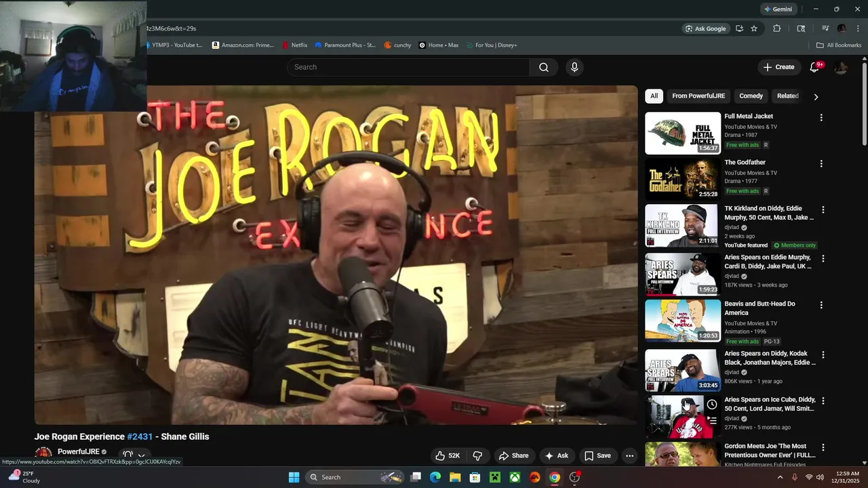The height and width of the screenshot is (488, 868).
Task: Open Windows Start menu
Action: [x=294, y=477]
